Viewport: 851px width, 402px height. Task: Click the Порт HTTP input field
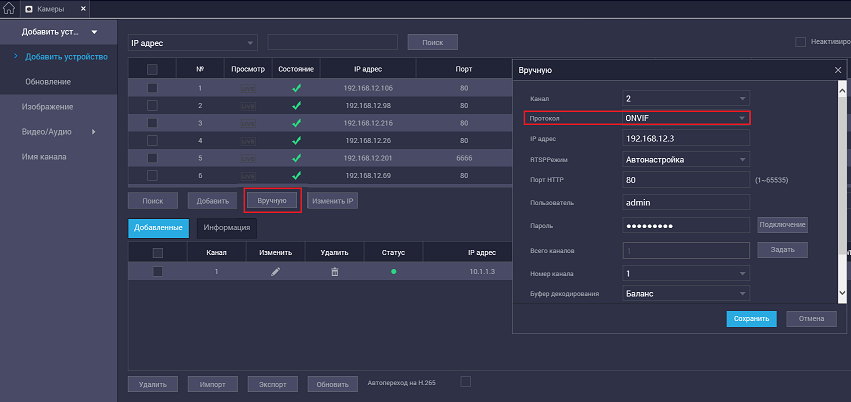coord(685,180)
